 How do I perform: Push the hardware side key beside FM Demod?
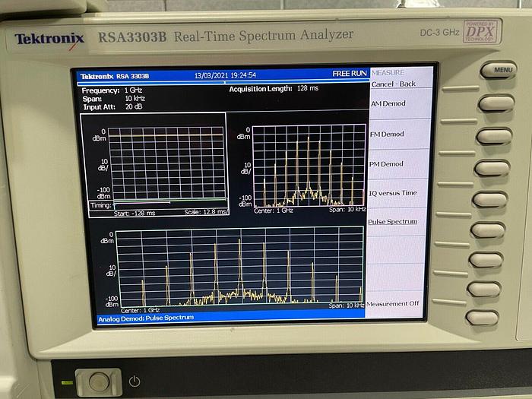point(494,136)
